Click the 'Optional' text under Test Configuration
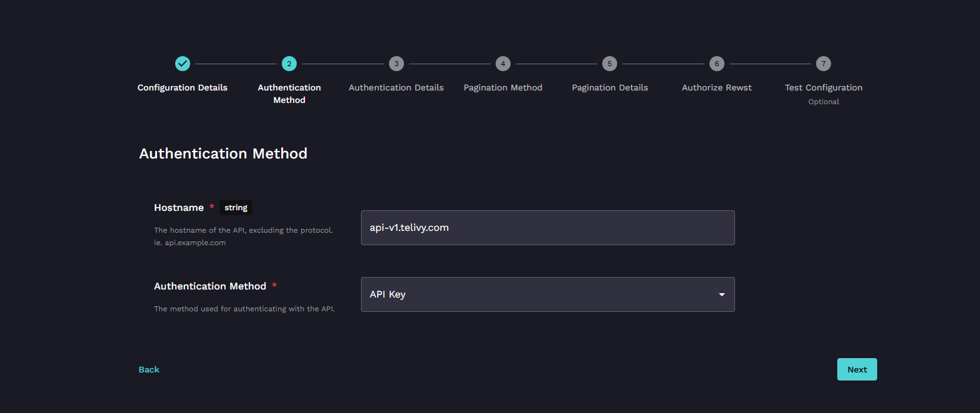Screen dimensions: 980x413 click(824, 102)
